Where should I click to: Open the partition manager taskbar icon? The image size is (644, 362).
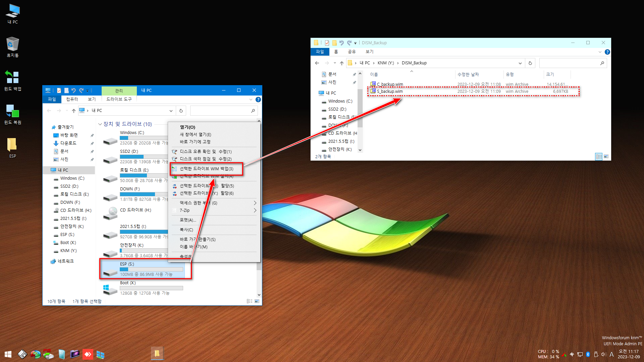(x=35, y=354)
